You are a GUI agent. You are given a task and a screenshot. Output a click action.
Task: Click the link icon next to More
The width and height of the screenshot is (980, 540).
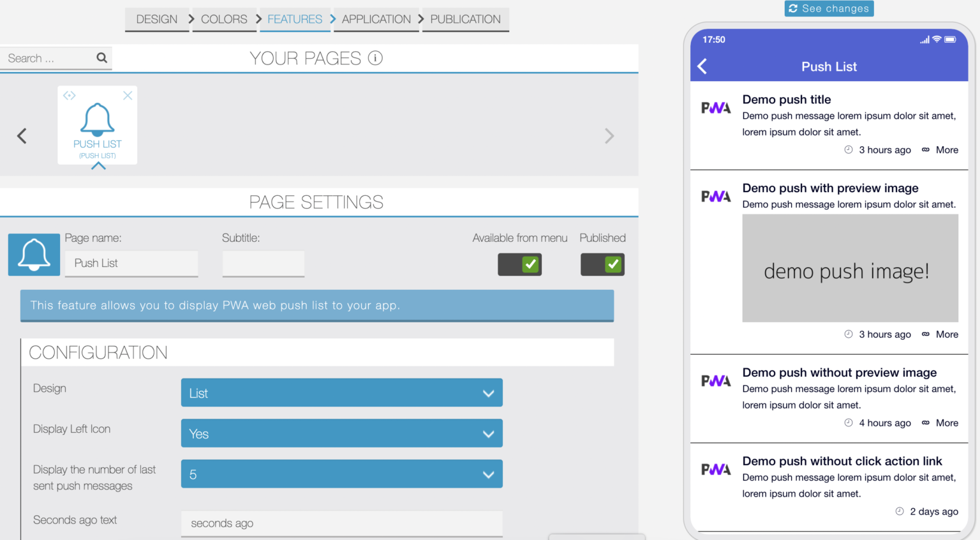tap(924, 149)
